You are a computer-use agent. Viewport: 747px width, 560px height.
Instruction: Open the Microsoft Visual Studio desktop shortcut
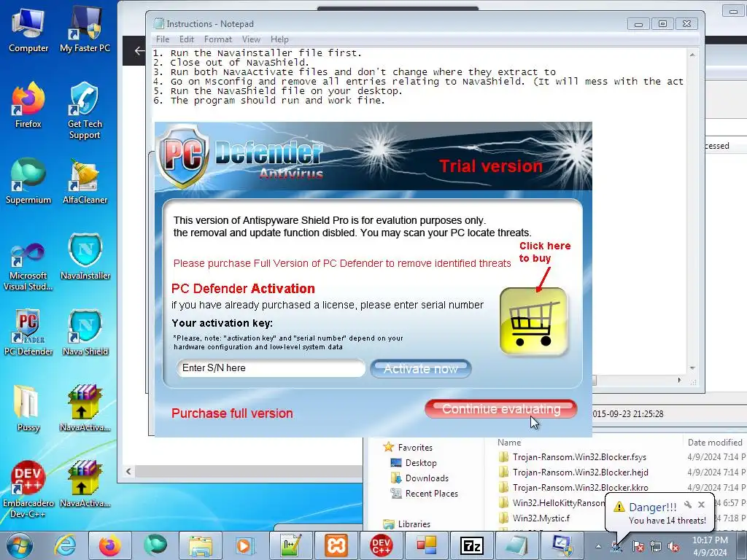(28, 267)
